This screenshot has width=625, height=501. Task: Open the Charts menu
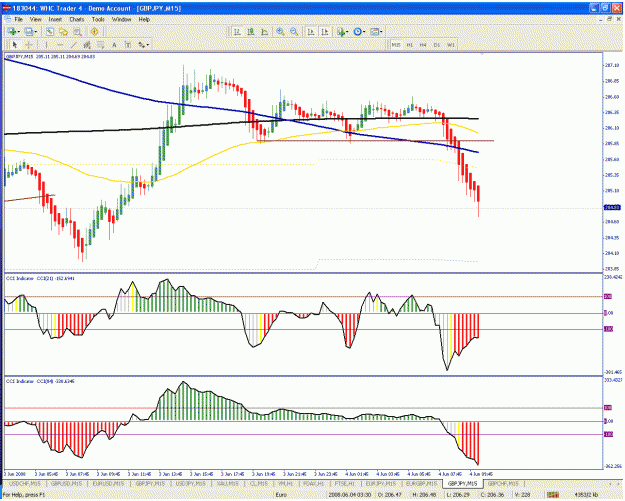[x=77, y=19]
